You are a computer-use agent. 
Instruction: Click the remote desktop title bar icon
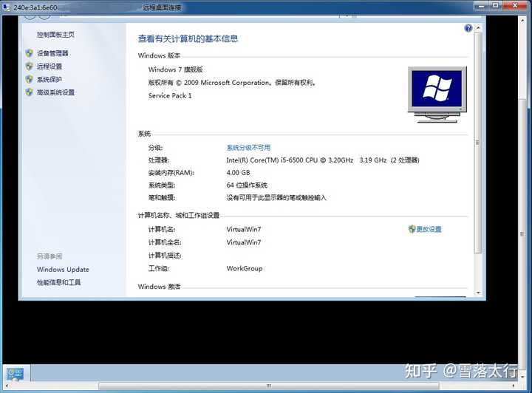(x=7, y=7)
